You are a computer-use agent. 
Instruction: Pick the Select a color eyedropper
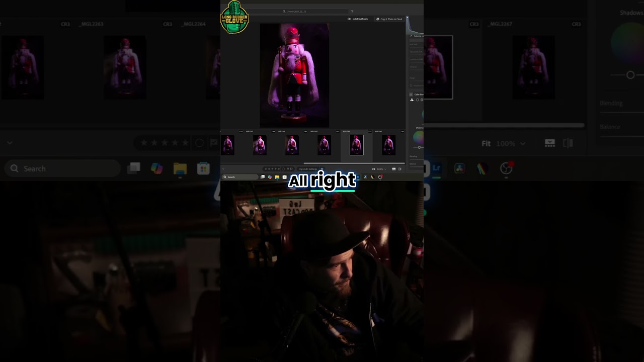[411, 36]
